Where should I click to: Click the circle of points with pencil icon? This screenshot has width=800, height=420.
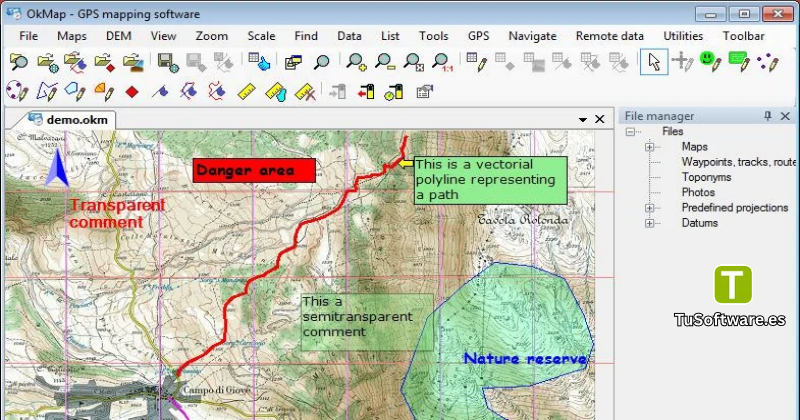point(17,92)
